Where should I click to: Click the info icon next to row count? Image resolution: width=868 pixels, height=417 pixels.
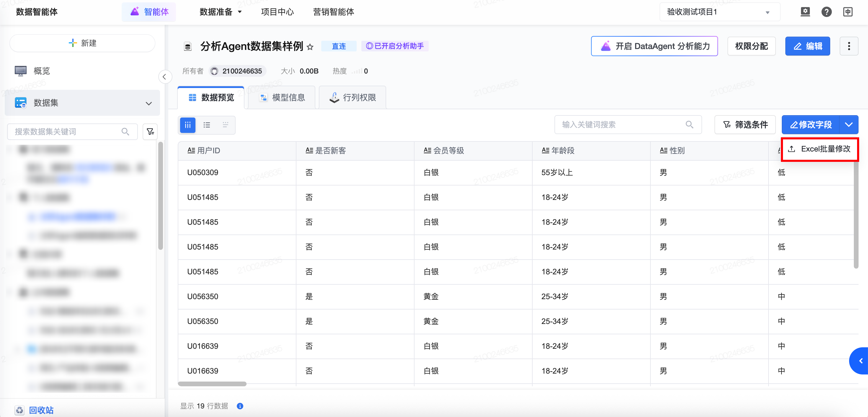240,406
